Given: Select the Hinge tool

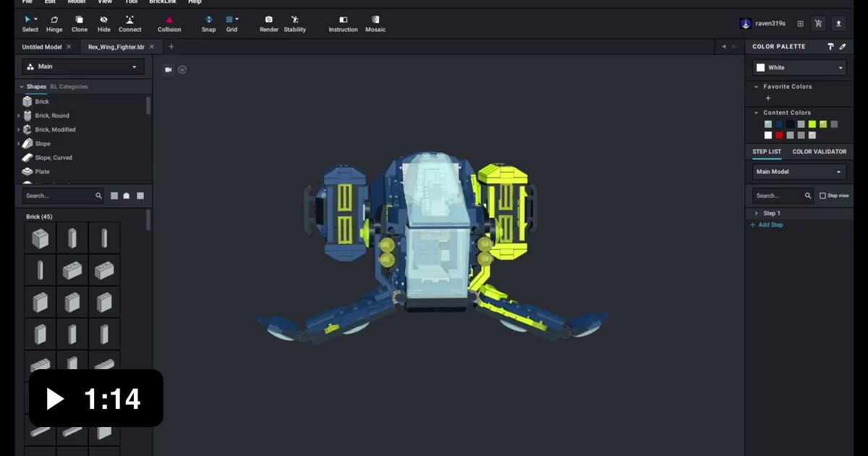Looking at the screenshot, I should pos(54,24).
